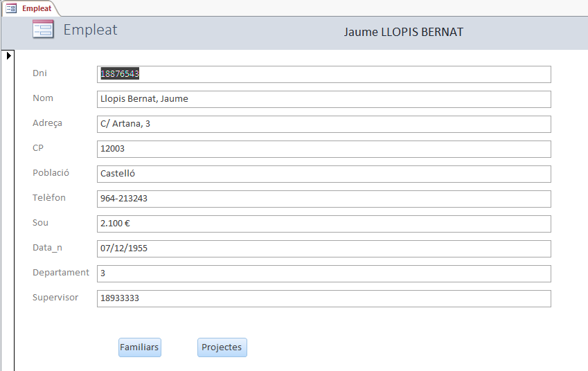Open the Familiars form button
The image size is (588, 371).
tap(139, 347)
